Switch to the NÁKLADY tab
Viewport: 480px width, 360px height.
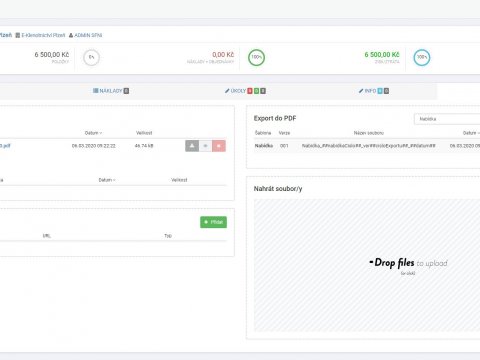tap(111, 91)
